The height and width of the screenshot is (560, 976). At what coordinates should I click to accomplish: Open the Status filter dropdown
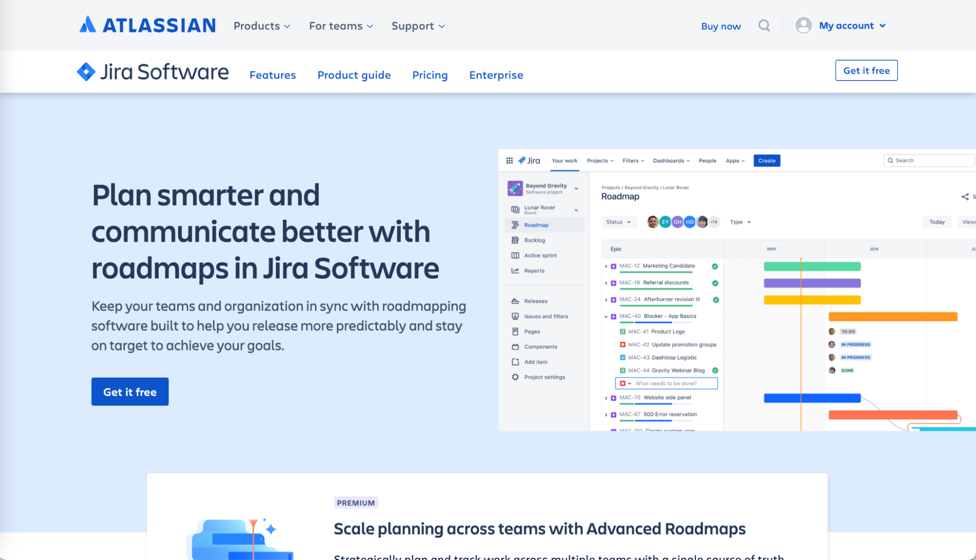(619, 222)
